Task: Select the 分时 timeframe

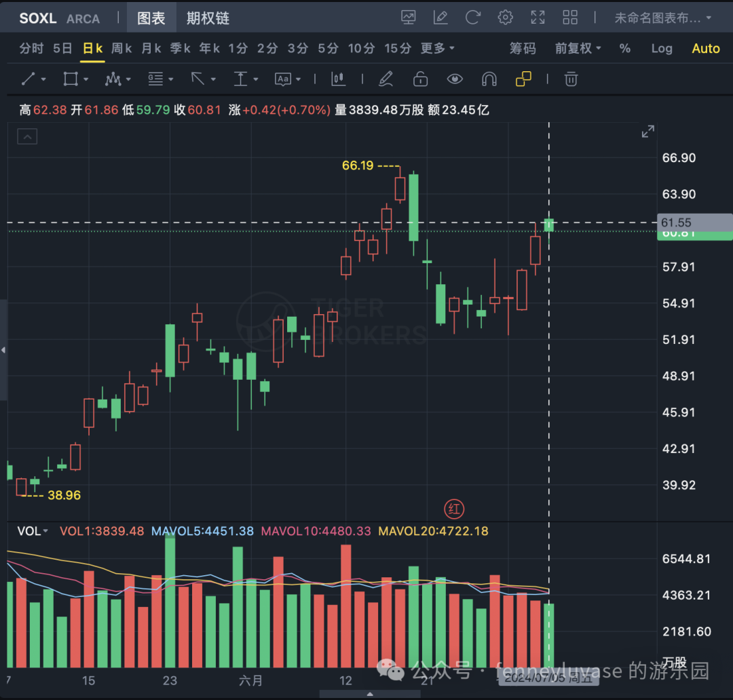Action: [31, 48]
